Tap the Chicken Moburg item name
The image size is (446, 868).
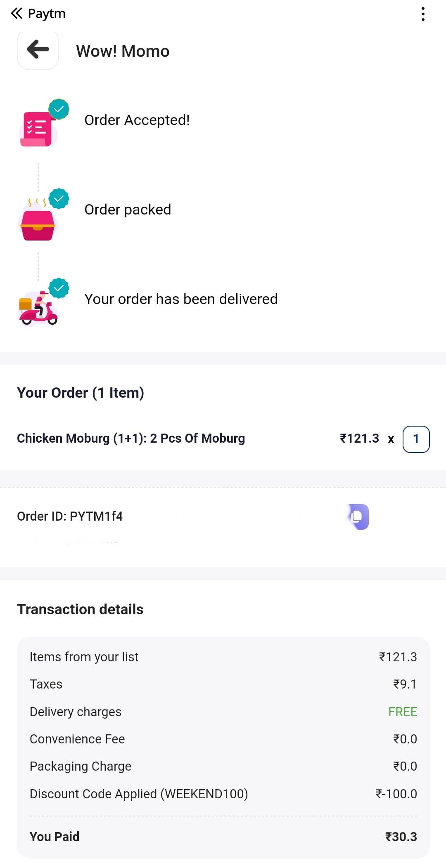click(x=131, y=438)
